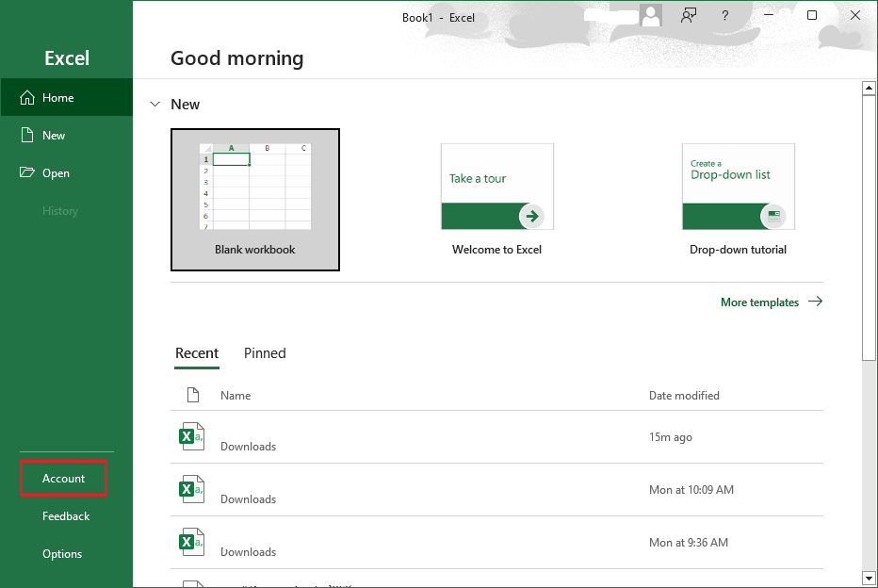Image resolution: width=878 pixels, height=588 pixels.
Task: Open Help via the question mark icon
Action: 724,16
